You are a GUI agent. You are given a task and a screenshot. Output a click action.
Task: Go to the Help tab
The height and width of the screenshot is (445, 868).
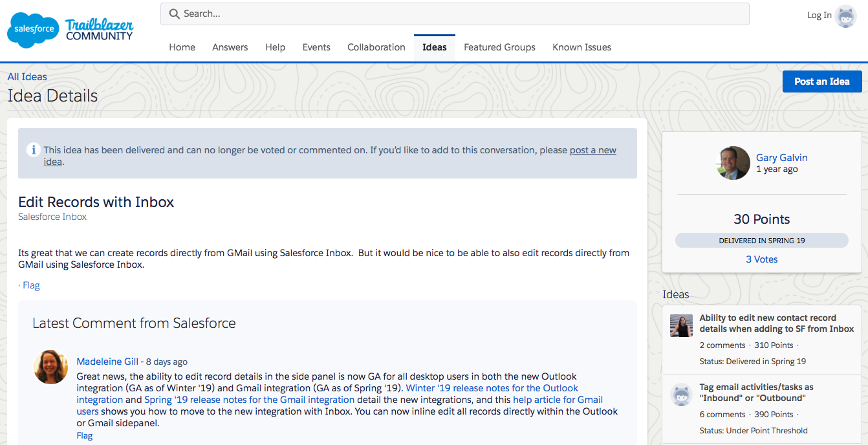point(275,47)
